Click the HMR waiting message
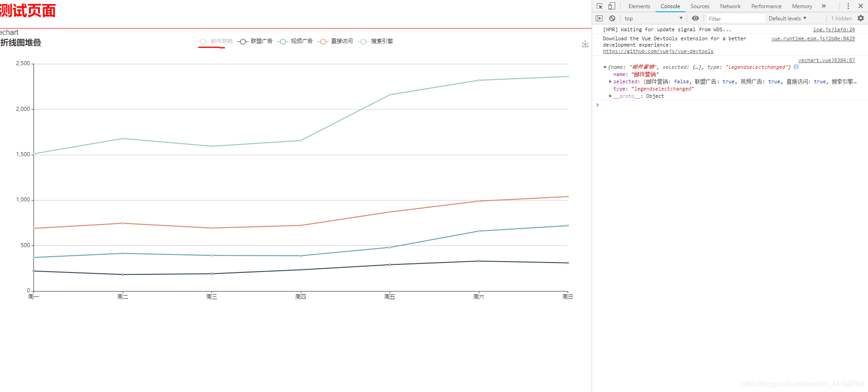Screen dimensions: 868x392 point(667,29)
